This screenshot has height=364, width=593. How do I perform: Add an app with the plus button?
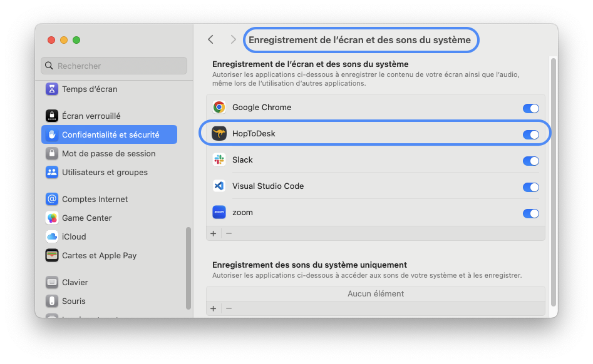[213, 233]
